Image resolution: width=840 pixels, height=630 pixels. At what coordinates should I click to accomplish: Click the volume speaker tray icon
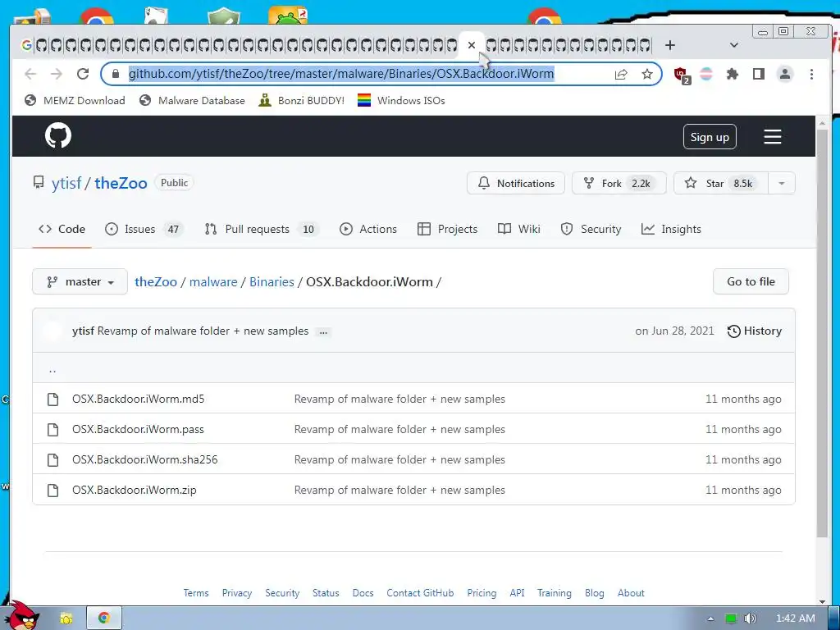[750, 619]
